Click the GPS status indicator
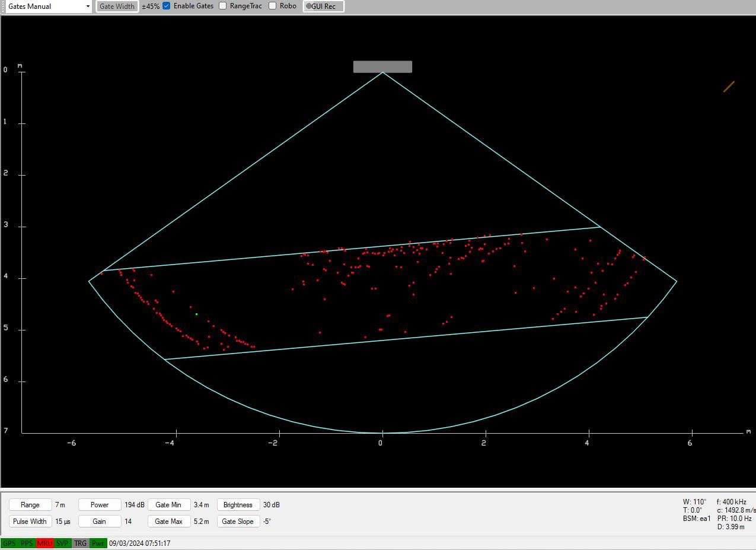This screenshot has height=550, width=756. pyautogui.click(x=9, y=543)
